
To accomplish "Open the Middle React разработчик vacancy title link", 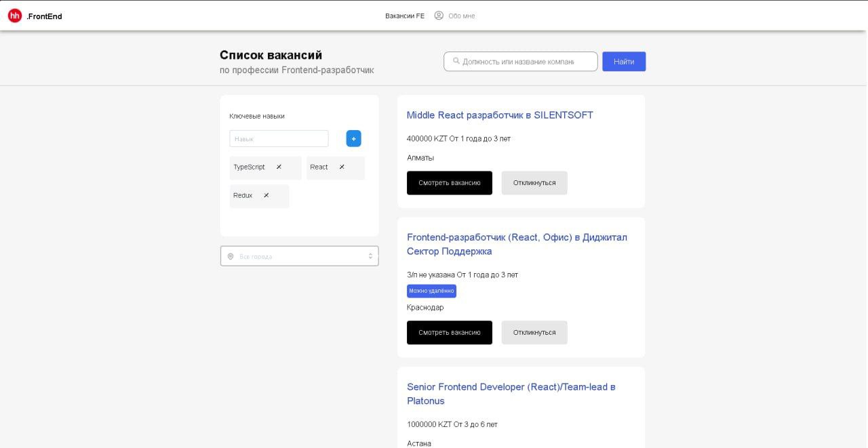I will click(500, 115).
